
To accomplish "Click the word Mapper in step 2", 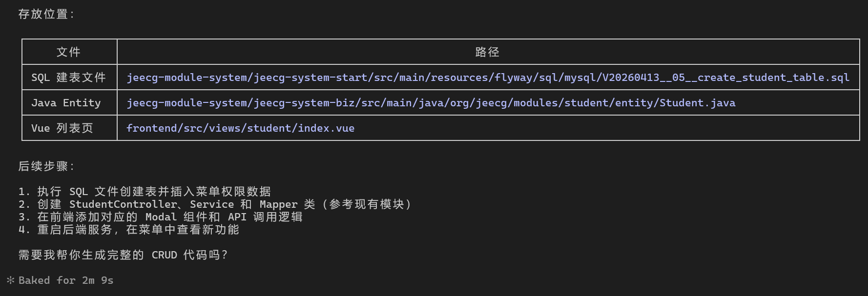I will (x=278, y=204).
